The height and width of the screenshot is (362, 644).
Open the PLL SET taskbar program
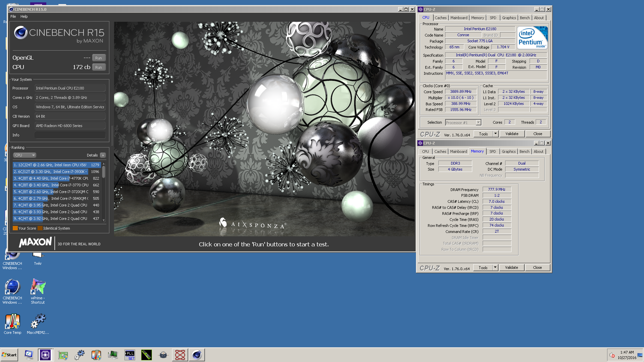tap(130, 355)
